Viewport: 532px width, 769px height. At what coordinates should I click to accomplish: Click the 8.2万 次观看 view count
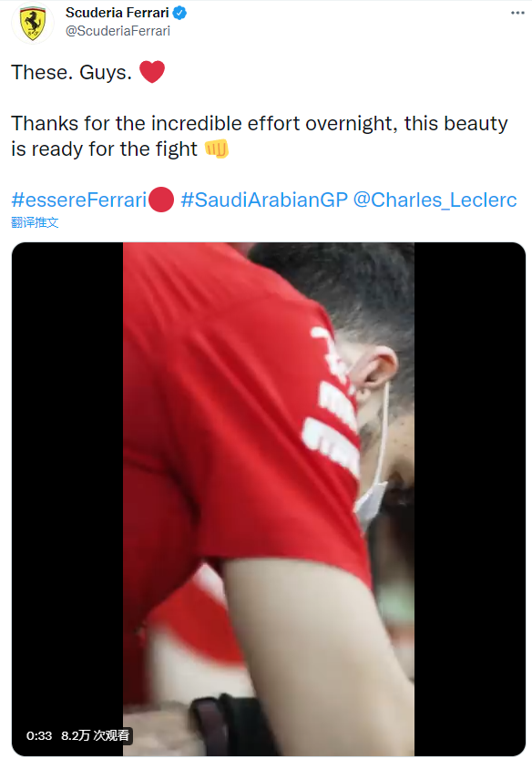pyautogui.click(x=96, y=735)
